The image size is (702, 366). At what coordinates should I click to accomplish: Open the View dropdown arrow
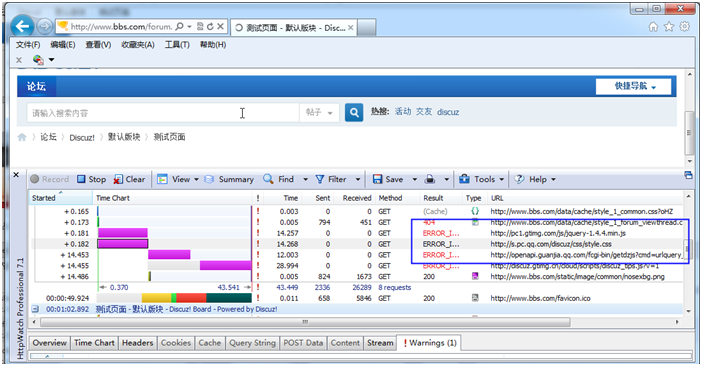pos(196,179)
